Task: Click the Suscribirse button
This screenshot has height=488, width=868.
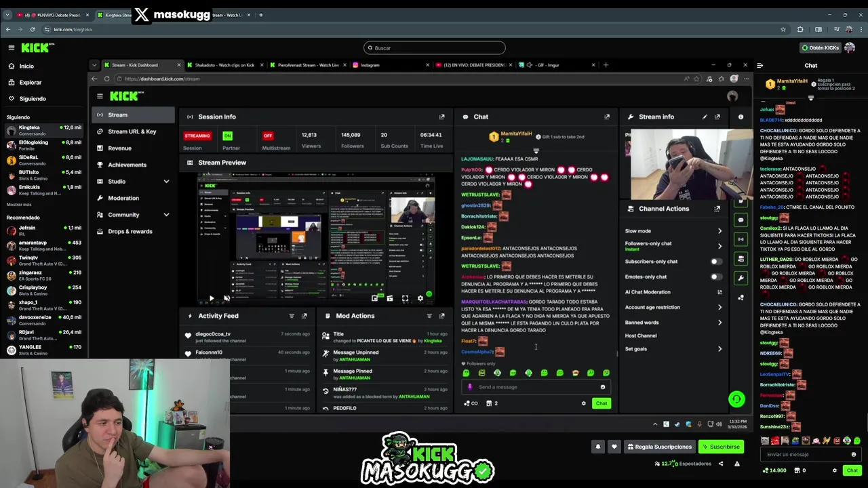Action: click(x=722, y=447)
